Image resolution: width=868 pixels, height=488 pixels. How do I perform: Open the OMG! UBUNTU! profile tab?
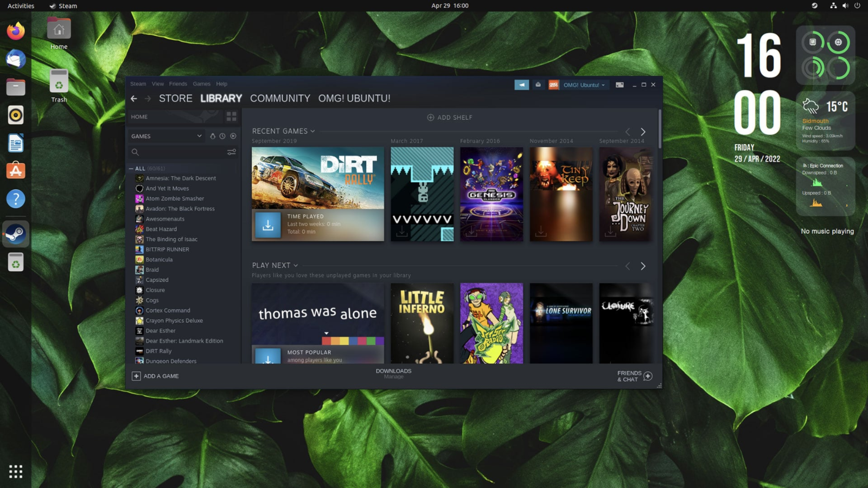pos(354,99)
